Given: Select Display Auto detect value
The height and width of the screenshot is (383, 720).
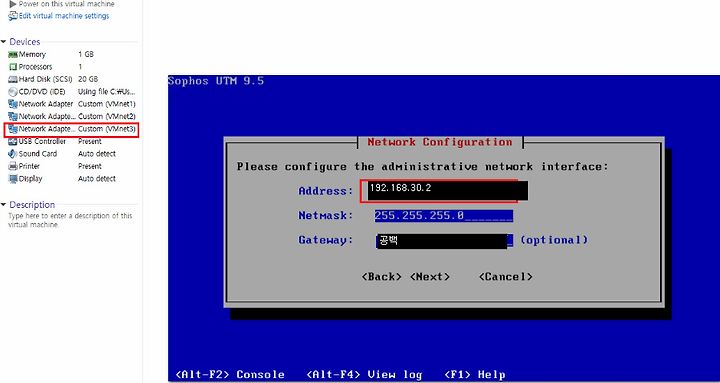Looking at the screenshot, I should click(x=97, y=179).
